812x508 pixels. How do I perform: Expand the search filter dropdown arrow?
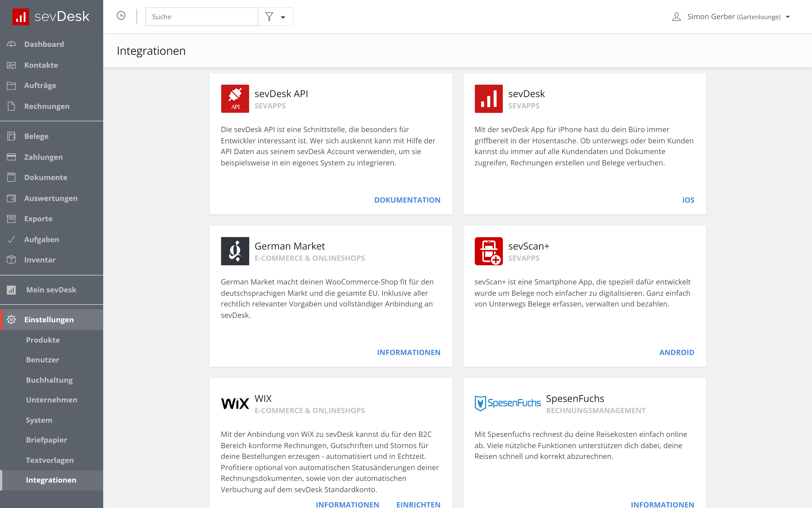283,17
